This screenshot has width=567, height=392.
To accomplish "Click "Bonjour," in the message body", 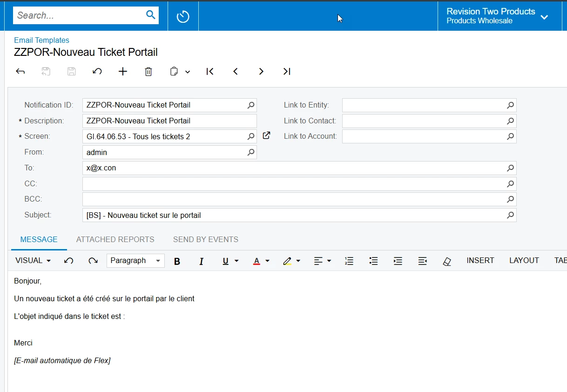I will pyautogui.click(x=28, y=281).
